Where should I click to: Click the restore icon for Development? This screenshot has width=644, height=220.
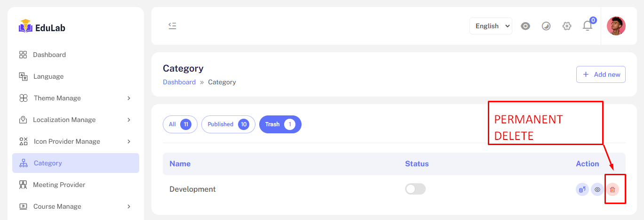tap(582, 189)
